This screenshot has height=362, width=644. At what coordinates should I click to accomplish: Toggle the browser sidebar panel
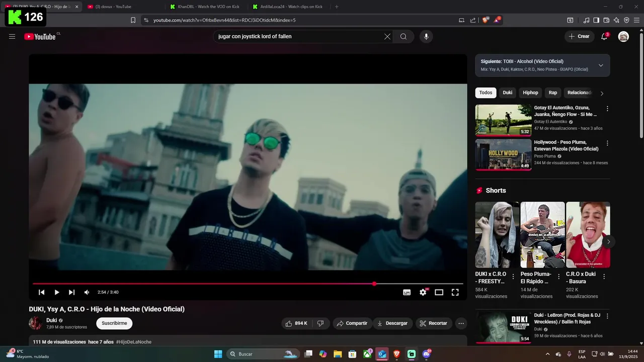596,20
